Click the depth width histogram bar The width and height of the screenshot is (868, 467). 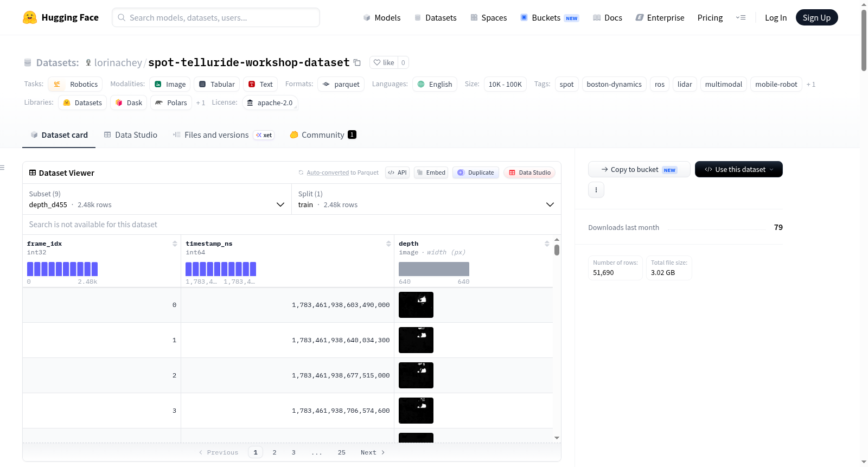tap(434, 269)
